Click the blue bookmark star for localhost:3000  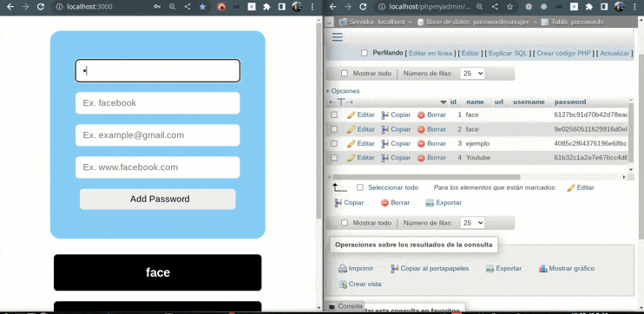pos(202,7)
